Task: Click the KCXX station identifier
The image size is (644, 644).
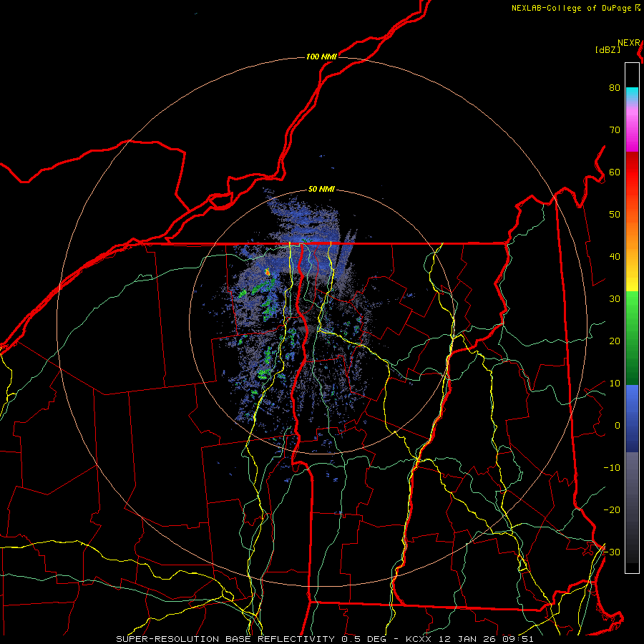Action: pyautogui.click(x=419, y=639)
